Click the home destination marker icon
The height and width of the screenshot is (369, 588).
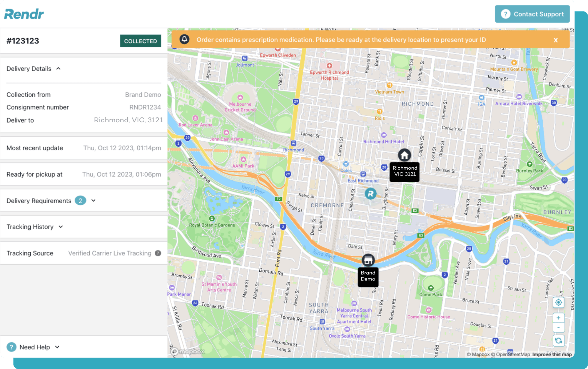(x=404, y=155)
